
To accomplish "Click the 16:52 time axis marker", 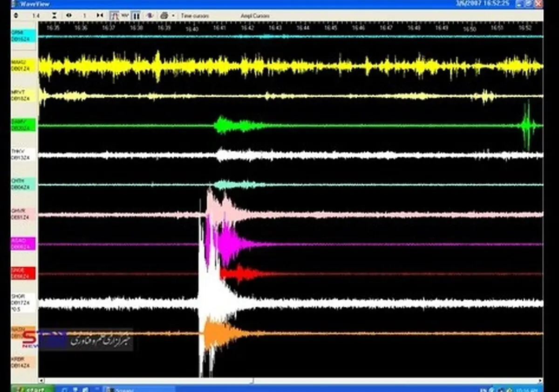I will tap(525, 28).
